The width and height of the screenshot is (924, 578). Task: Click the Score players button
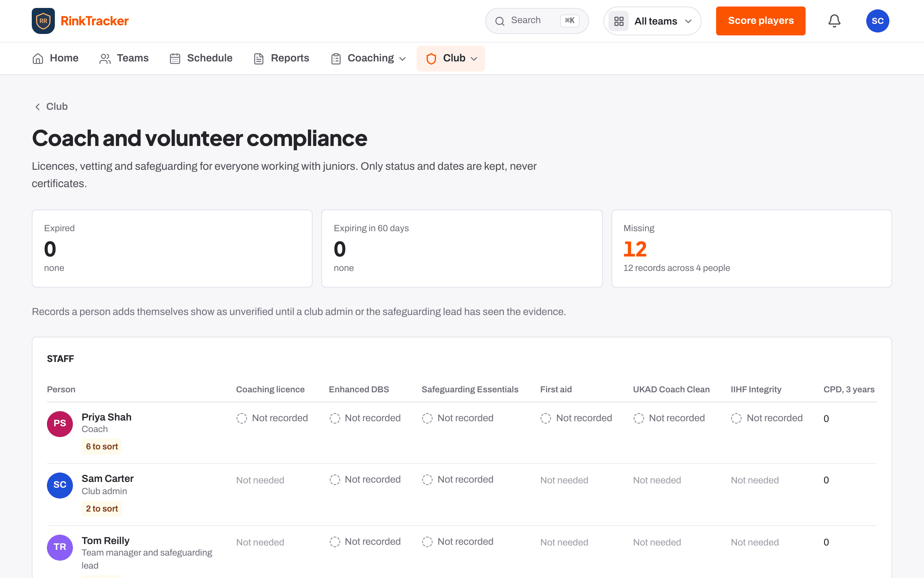760,21
